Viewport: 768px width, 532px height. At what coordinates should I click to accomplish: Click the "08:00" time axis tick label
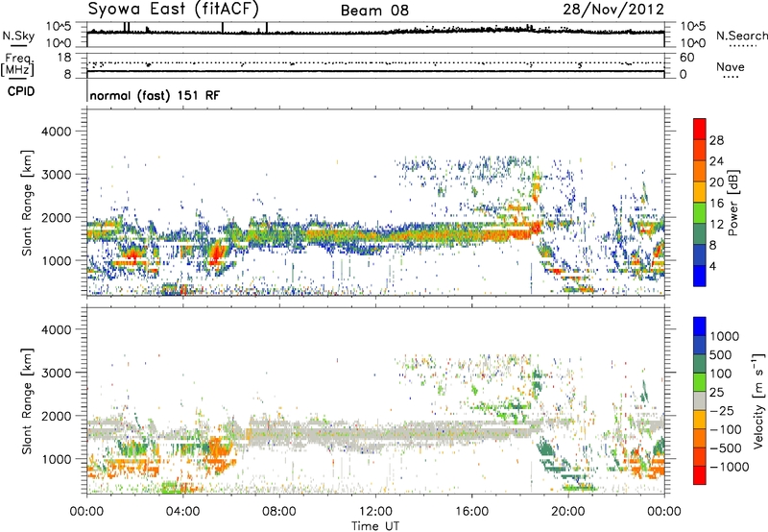point(278,512)
